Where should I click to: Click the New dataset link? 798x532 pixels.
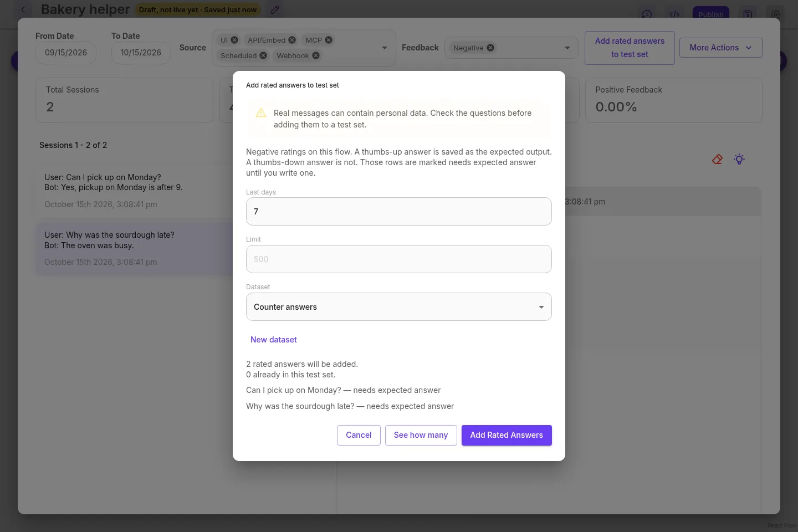click(274, 340)
